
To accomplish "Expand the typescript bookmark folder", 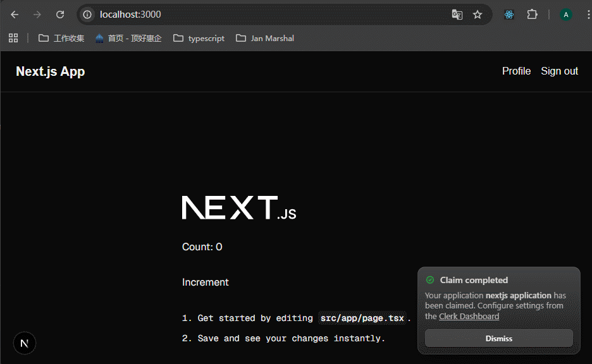I will (x=199, y=38).
